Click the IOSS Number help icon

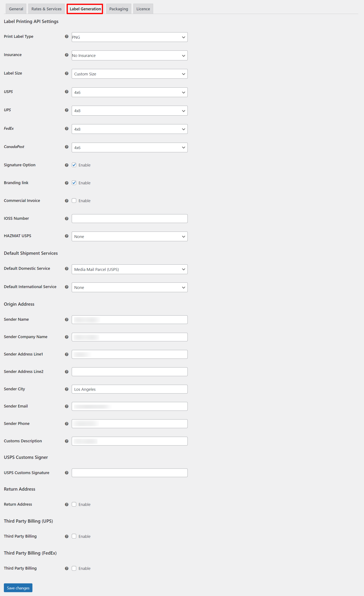pyautogui.click(x=67, y=218)
